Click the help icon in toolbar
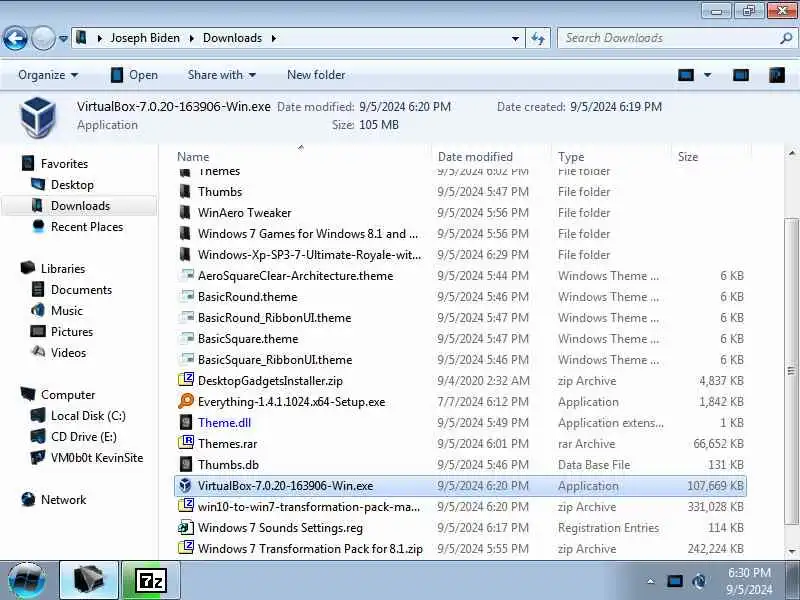 pyautogui.click(x=777, y=76)
